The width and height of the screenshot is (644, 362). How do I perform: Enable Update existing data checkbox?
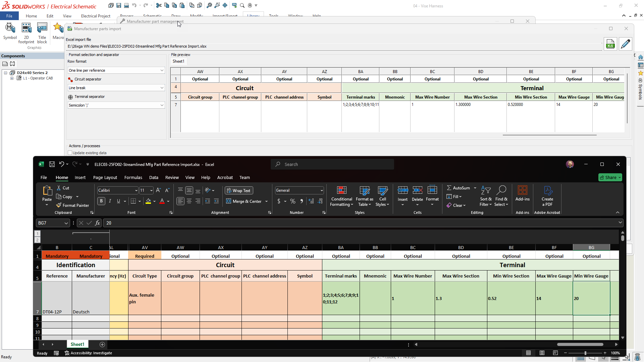point(70,153)
